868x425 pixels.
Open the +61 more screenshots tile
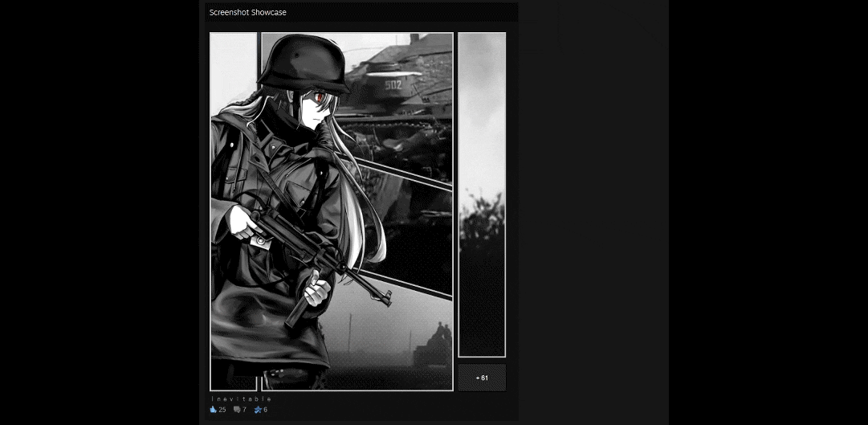tap(482, 378)
